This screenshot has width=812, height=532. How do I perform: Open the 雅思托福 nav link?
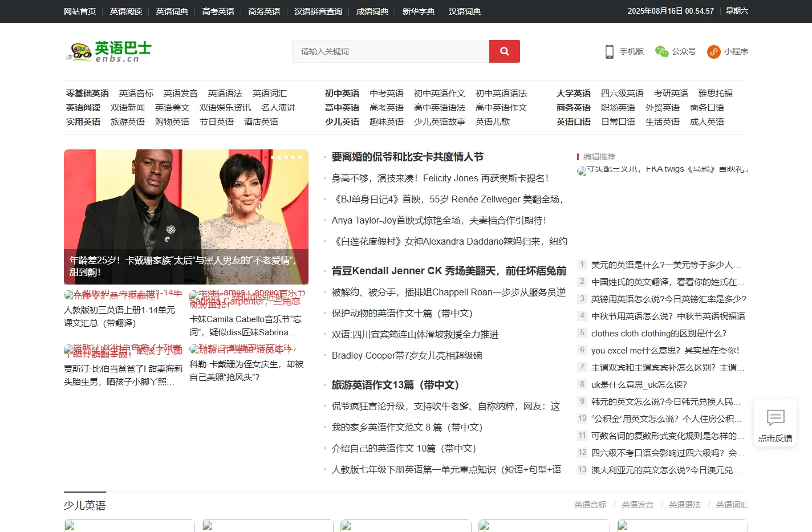716,94
